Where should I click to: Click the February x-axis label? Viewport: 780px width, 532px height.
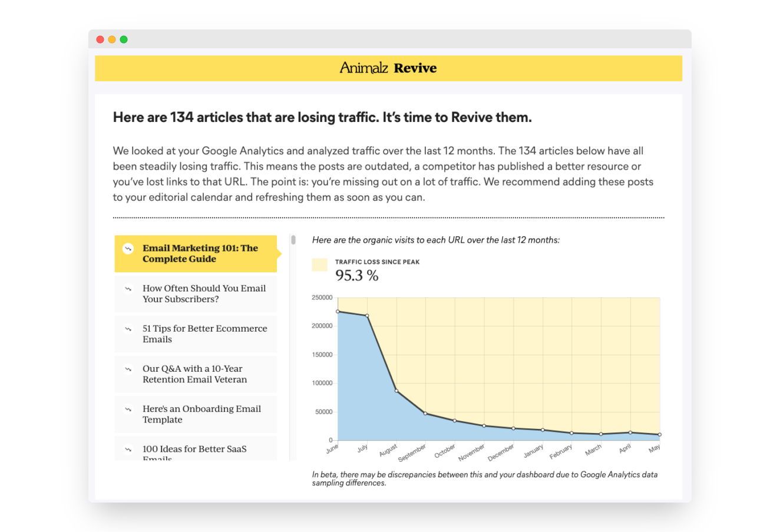click(561, 452)
